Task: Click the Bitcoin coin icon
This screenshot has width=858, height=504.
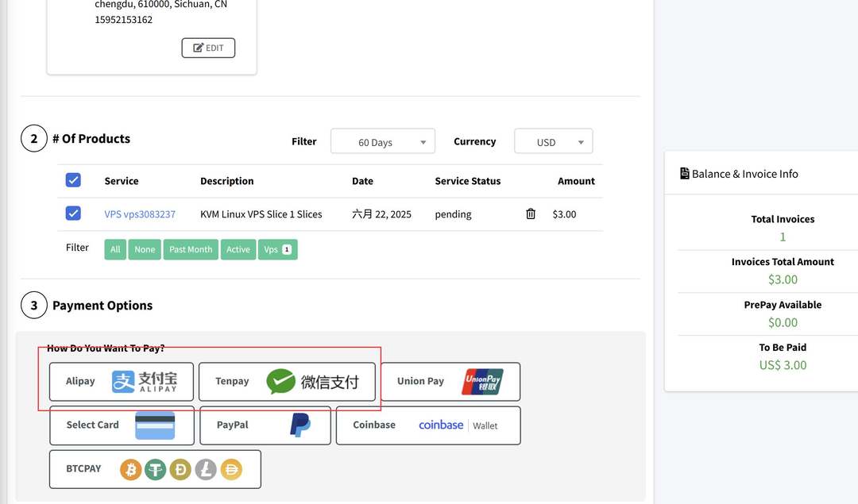Action: pyautogui.click(x=131, y=469)
